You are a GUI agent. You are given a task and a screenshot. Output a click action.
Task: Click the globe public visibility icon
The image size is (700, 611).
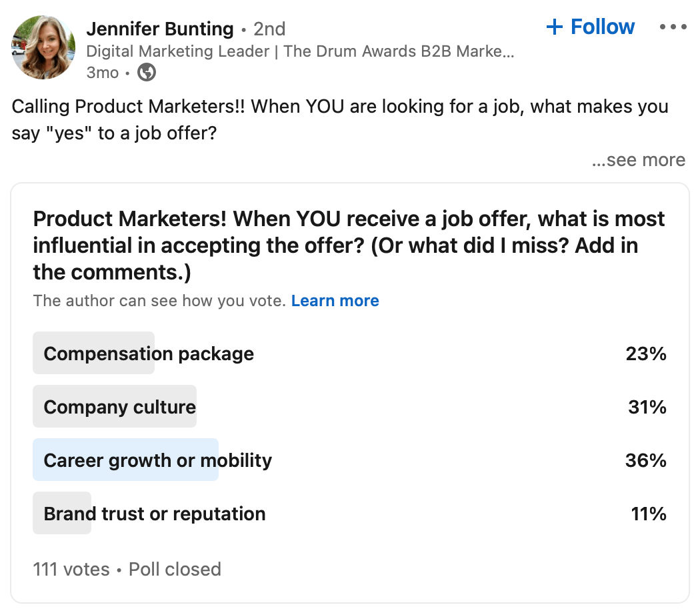coord(147,72)
